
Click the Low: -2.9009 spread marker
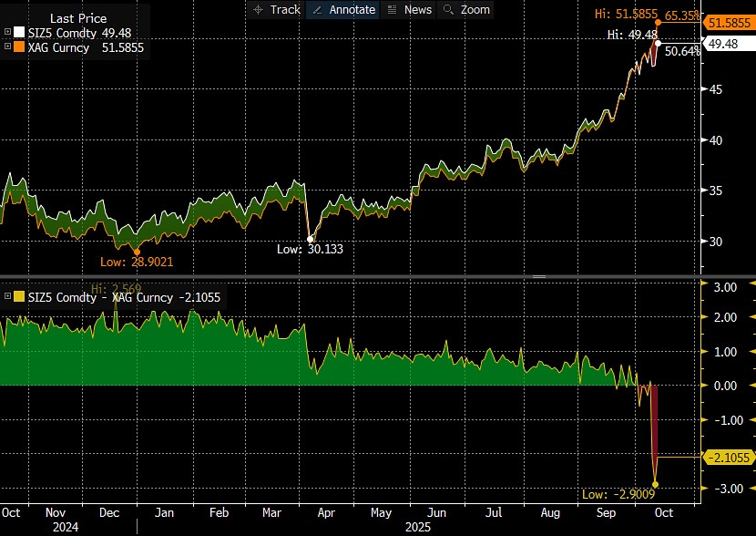(x=618, y=494)
